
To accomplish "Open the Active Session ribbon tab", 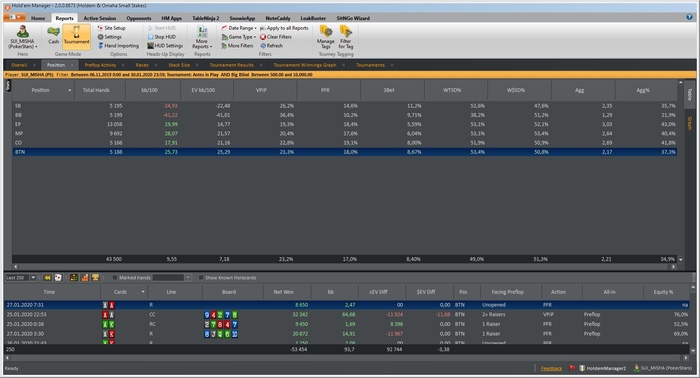I will click(x=100, y=18).
